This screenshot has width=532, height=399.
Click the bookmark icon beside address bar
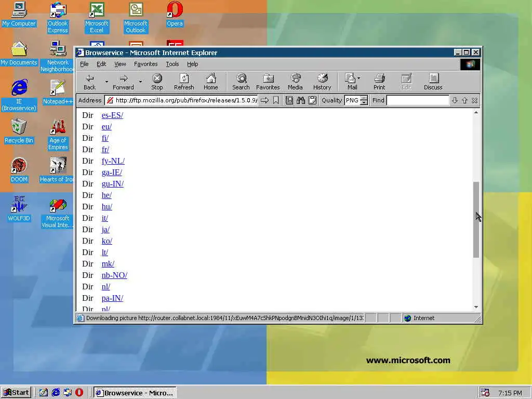[x=276, y=100]
